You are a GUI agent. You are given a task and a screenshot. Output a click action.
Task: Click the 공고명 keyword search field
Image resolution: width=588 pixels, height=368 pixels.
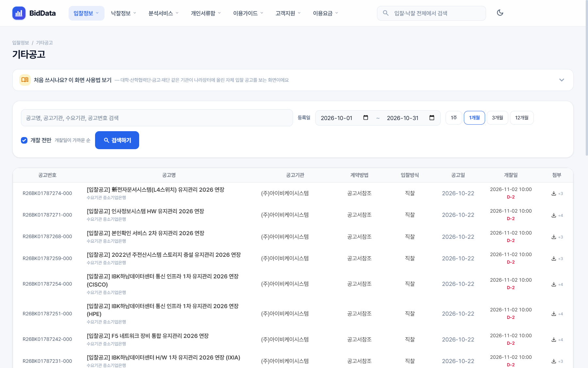(157, 118)
